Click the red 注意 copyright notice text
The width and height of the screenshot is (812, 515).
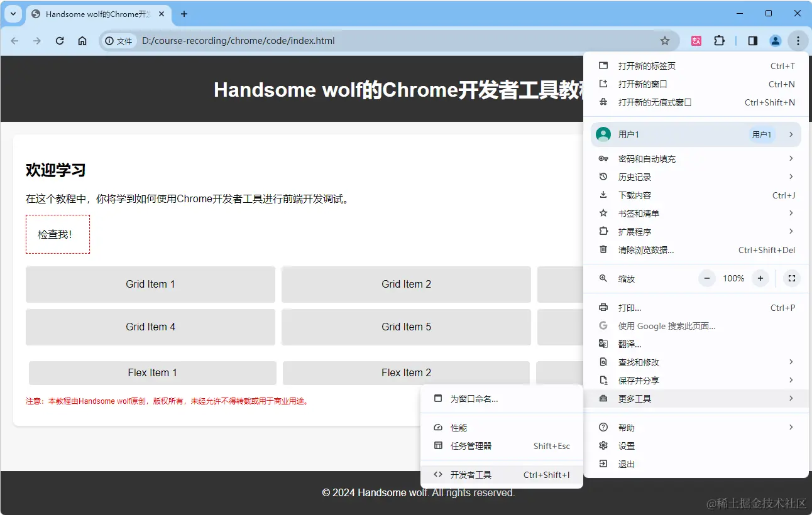coord(167,401)
